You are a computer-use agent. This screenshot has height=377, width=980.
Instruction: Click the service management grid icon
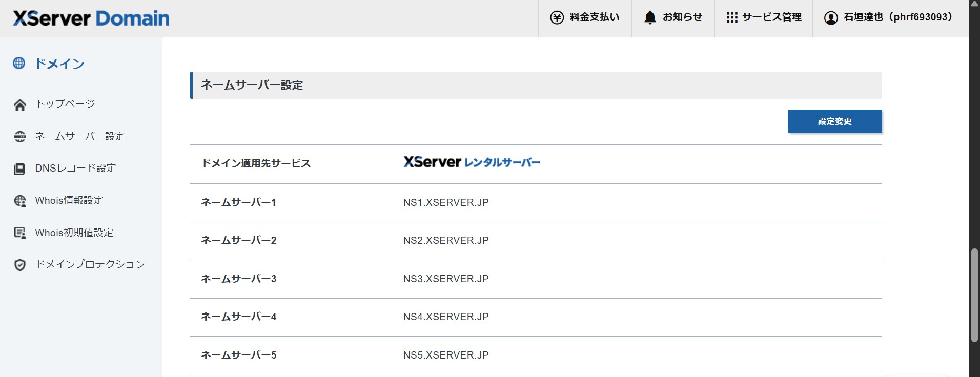(x=732, y=17)
